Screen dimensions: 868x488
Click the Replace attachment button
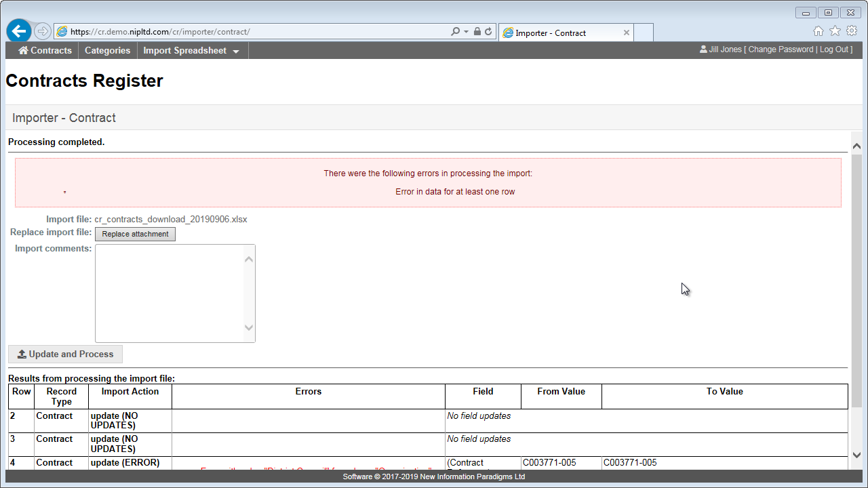click(x=135, y=234)
